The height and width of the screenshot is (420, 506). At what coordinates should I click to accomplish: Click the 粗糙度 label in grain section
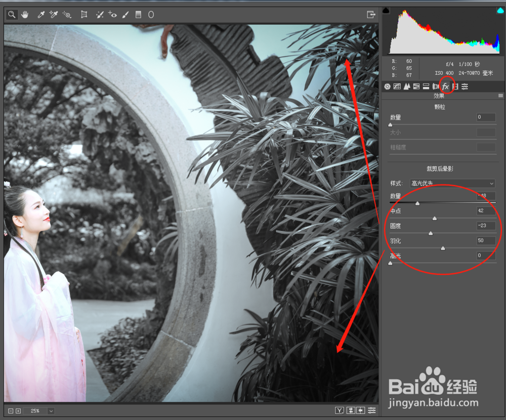click(x=398, y=147)
